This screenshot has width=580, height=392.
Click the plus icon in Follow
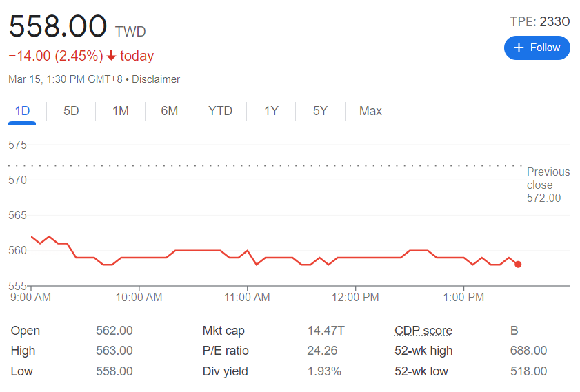tap(519, 48)
